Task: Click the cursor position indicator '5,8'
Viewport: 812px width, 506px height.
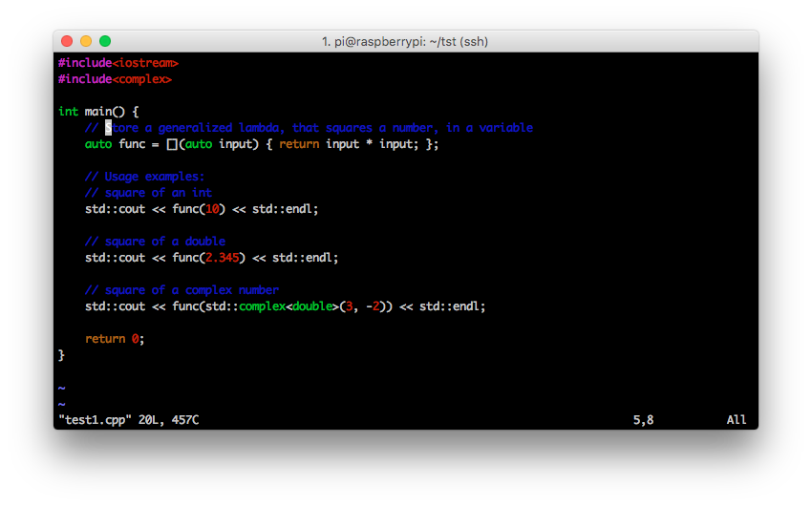Action: pos(643,420)
